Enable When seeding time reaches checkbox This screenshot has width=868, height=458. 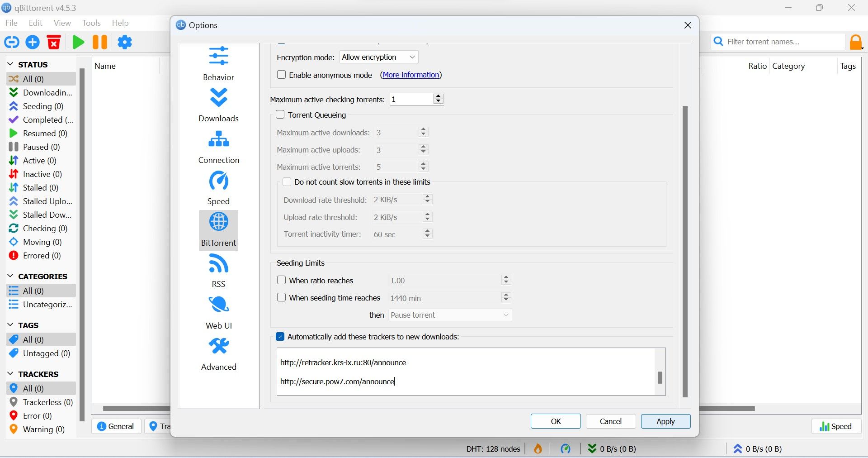(281, 297)
